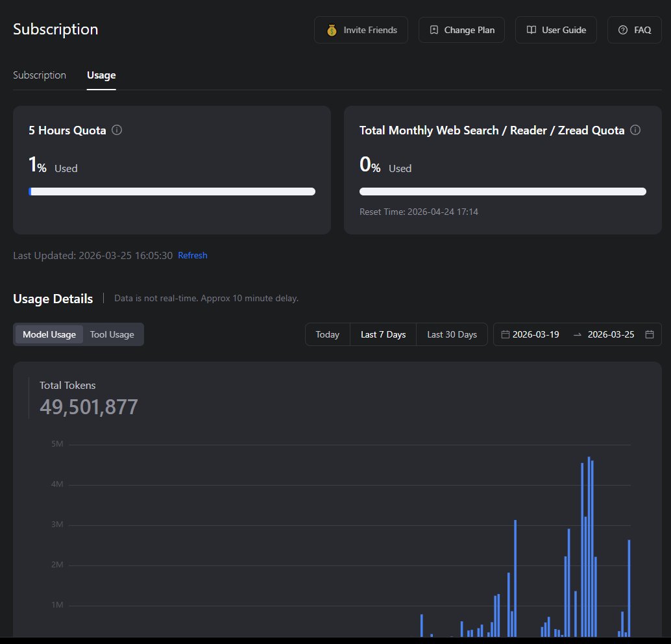
Task: Filter usage to Today
Action: click(327, 334)
